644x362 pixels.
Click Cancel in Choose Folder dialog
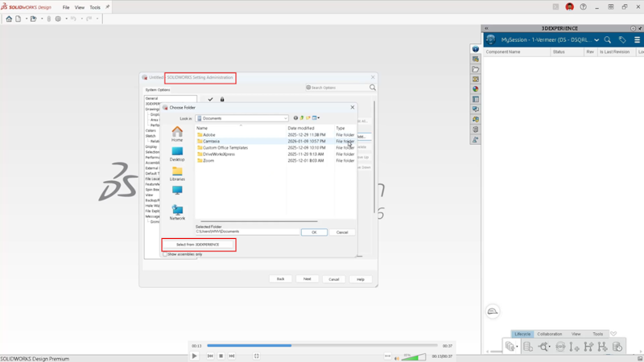tap(342, 232)
